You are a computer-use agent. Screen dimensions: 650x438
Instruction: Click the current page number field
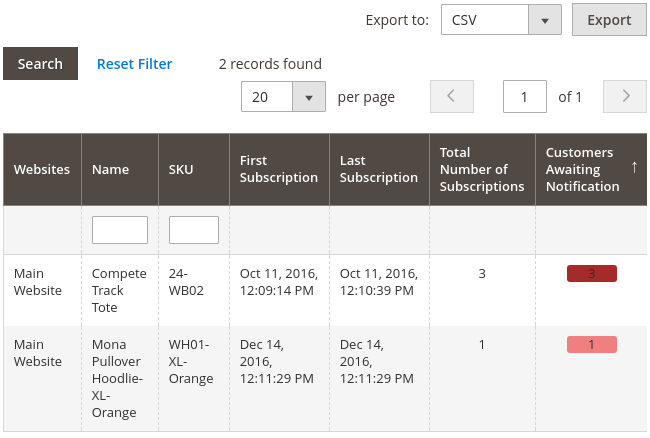click(x=524, y=97)
